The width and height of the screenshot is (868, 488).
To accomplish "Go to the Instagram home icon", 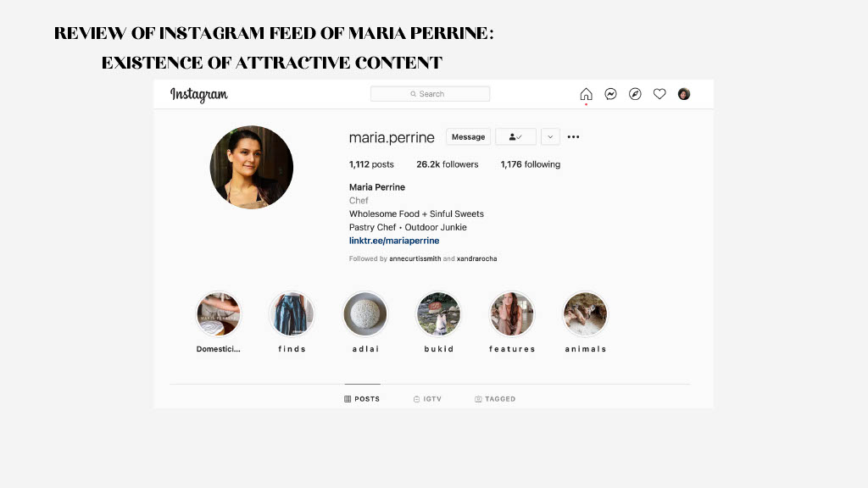I will coord(586,94).
